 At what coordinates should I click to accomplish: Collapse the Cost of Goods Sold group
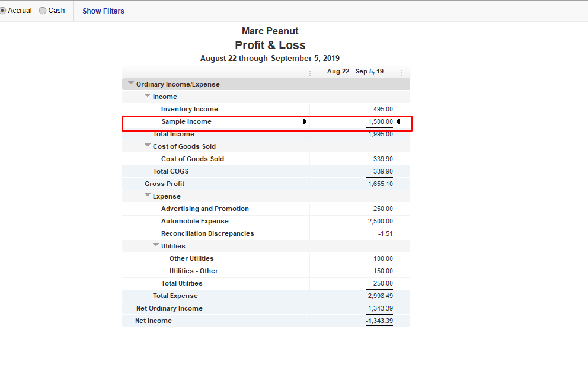pos(148,145)
